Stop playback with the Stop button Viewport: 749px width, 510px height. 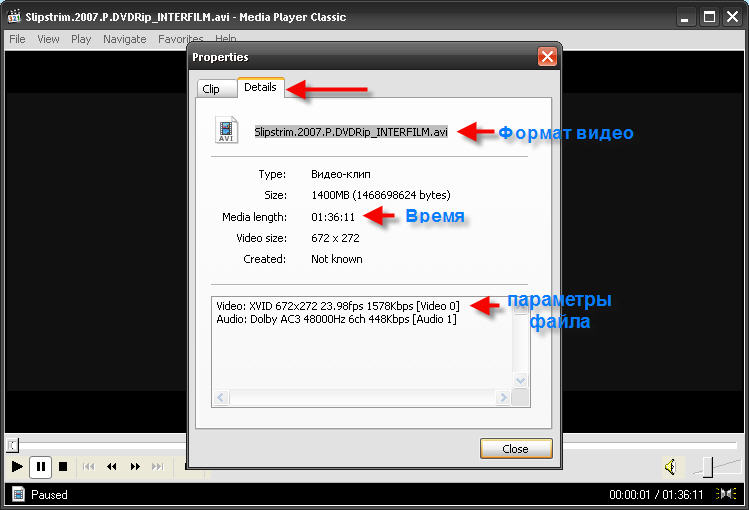[x=63, y=467]
